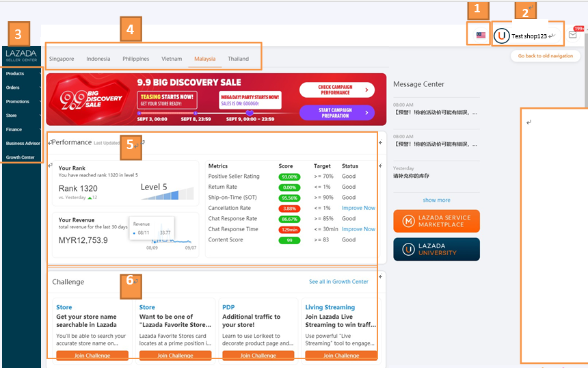Click Start Campaign Preparation button

[337, 113]
